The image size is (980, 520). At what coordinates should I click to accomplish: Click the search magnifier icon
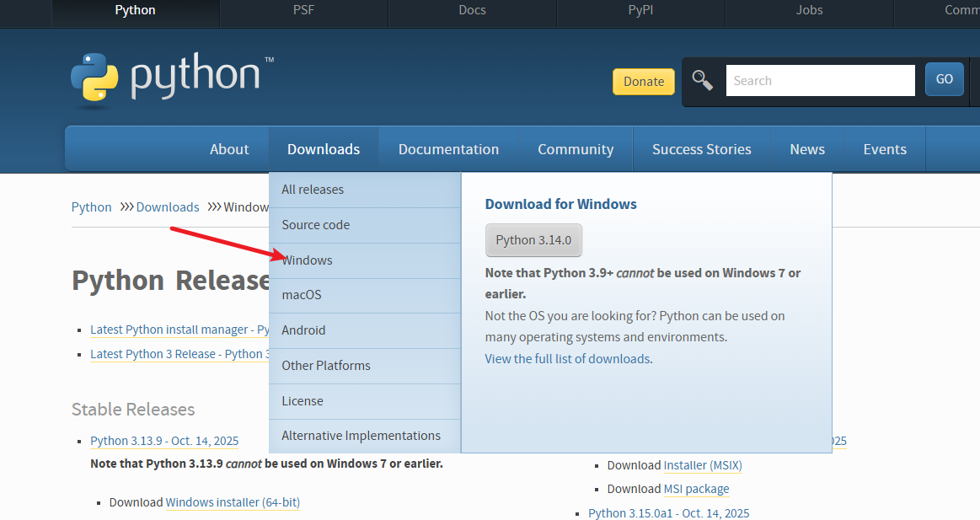click(702, 79)
